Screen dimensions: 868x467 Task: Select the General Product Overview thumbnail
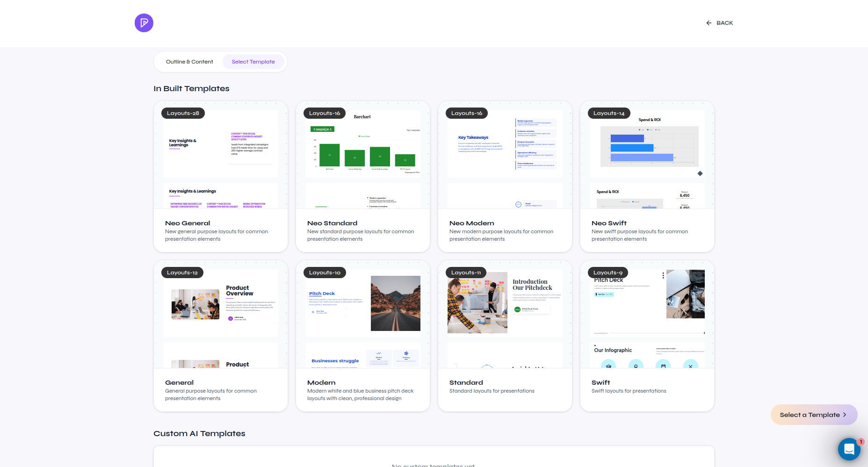pos(221,303)
